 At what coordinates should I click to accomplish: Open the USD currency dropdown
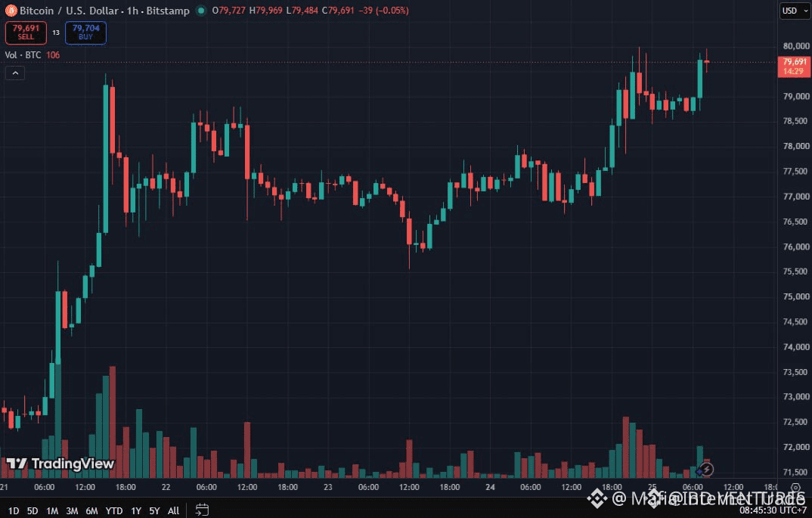coord(795,11)
